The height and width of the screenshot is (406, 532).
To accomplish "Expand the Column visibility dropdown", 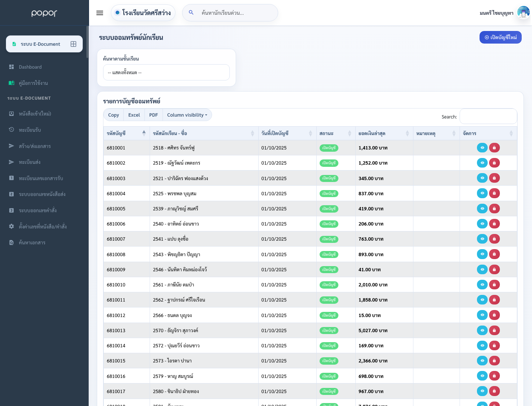I will coord(187,115).
